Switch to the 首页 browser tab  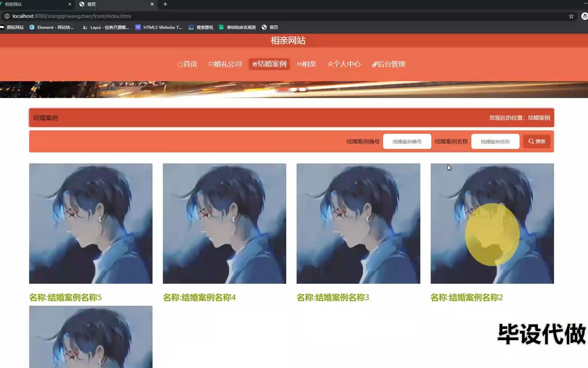click(116, 4)
